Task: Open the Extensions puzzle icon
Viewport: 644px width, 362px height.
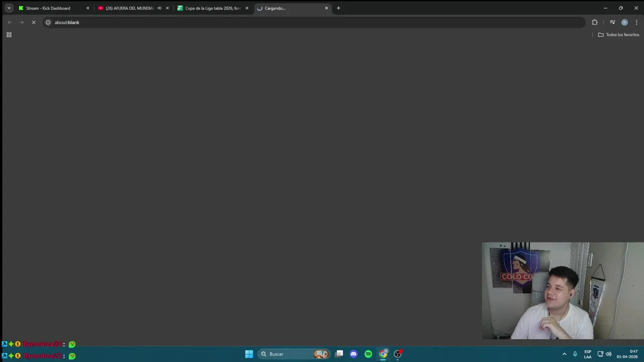Action: pos(595,22)
